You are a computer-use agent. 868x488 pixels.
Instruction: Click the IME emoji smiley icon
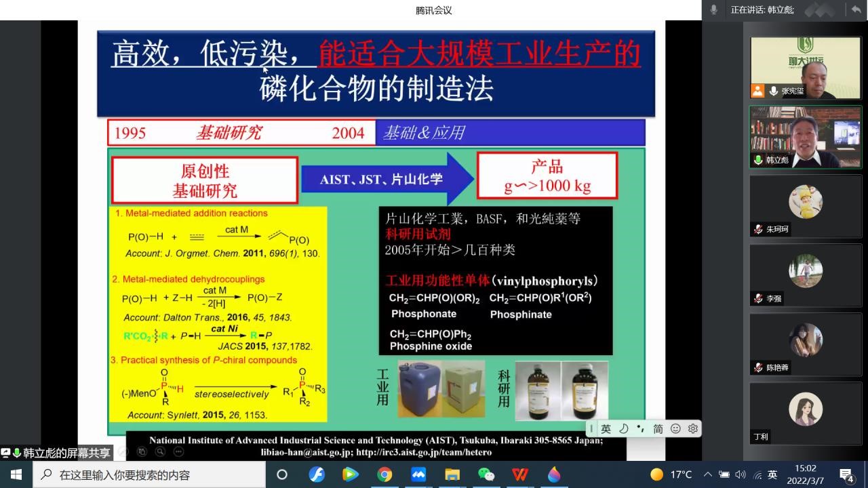pyautogui.click(x=675, y=429)
